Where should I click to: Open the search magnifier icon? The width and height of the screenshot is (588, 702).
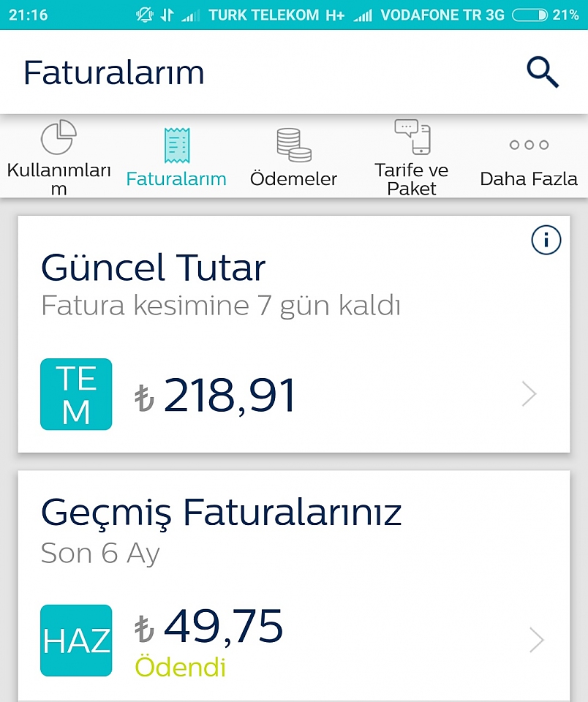pos(543,72)
